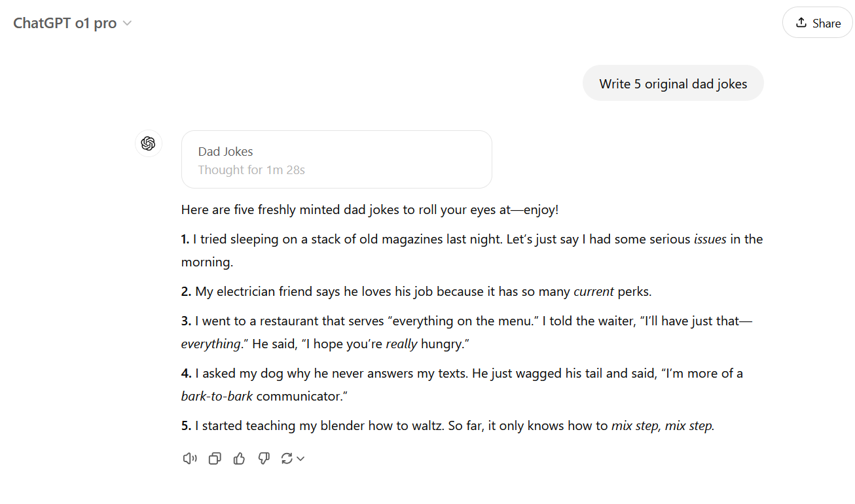
Task: Give the response a thumbs up
Action: (x=239, y=459)
